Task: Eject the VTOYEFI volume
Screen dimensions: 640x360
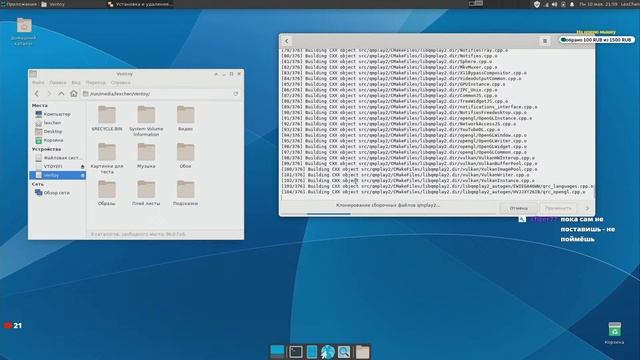Action: (82, 167)
